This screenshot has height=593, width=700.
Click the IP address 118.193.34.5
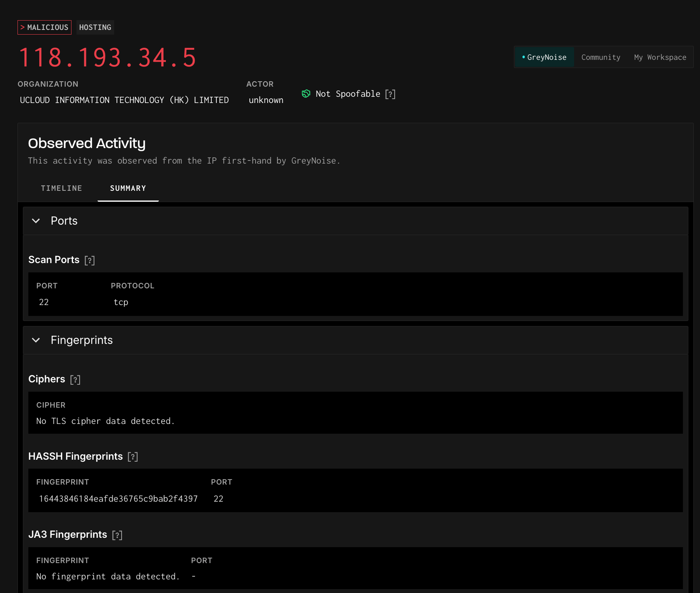(x=107, y=58)
